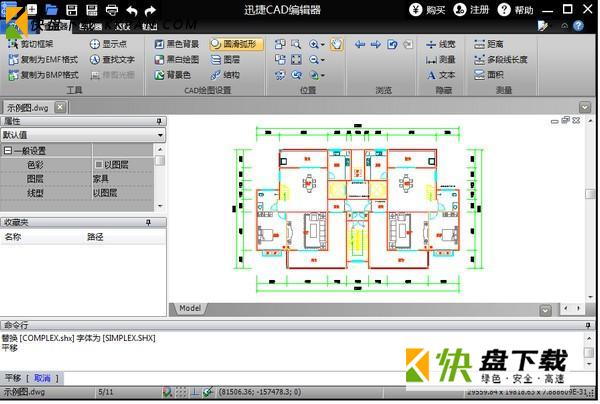Click the New file icon in title bar
The width and height of the screenshot is (600, 404).
click(x=32, y=9)
